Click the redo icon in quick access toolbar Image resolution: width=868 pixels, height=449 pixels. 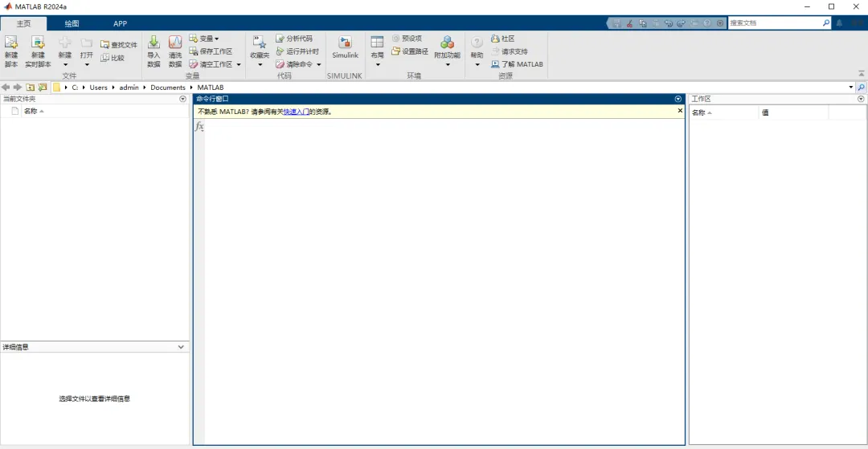681,23
